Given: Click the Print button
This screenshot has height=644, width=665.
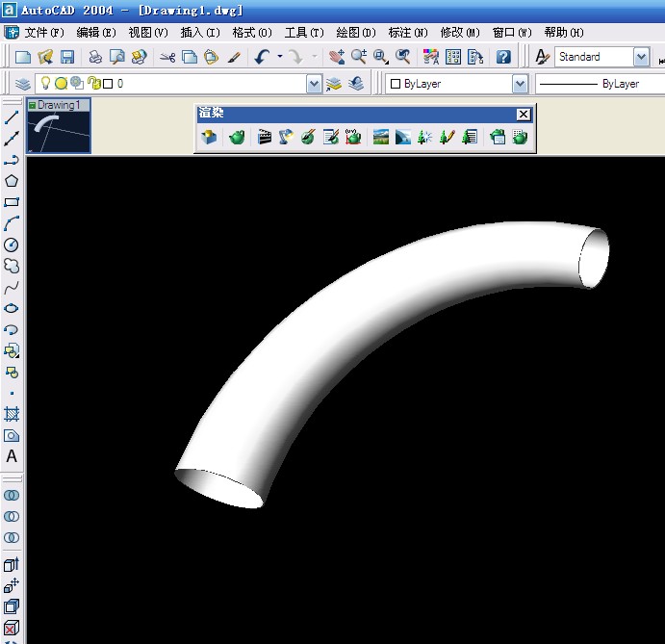Looking at the screenshot, I should coord(95,57).
